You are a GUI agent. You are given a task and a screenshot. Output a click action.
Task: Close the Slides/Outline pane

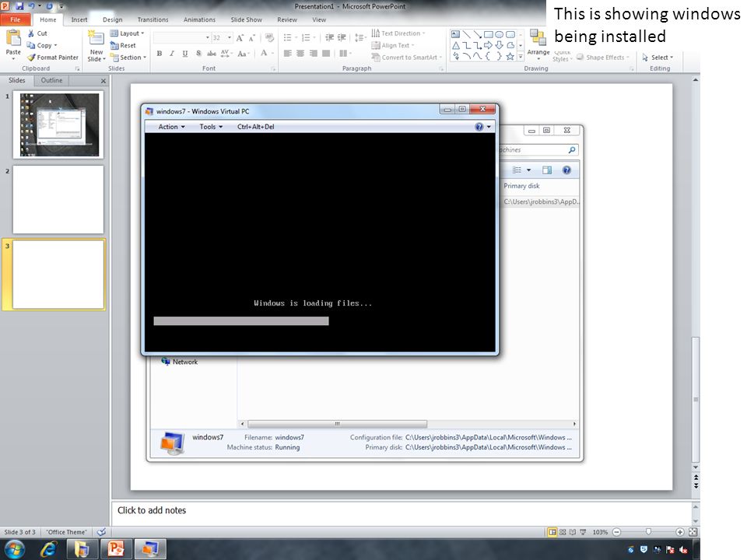click(x=103, y=81)
